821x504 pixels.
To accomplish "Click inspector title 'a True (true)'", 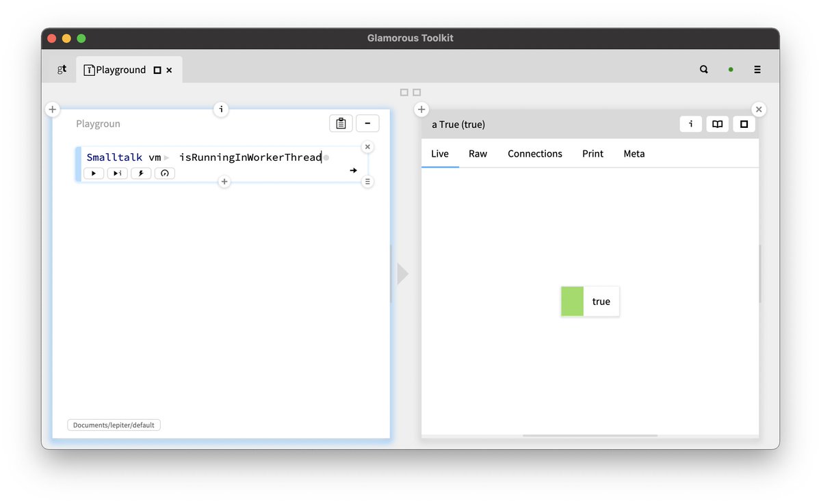I will (458, 124).
